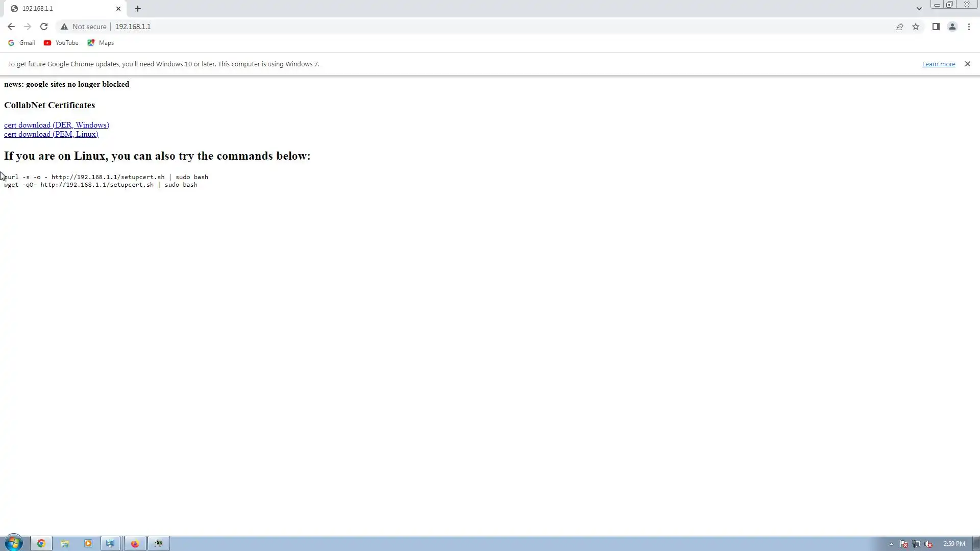The height and width of the screenshot is (551, 980).
Task: Open the share this page icon
Action: (x=899, y=27)
